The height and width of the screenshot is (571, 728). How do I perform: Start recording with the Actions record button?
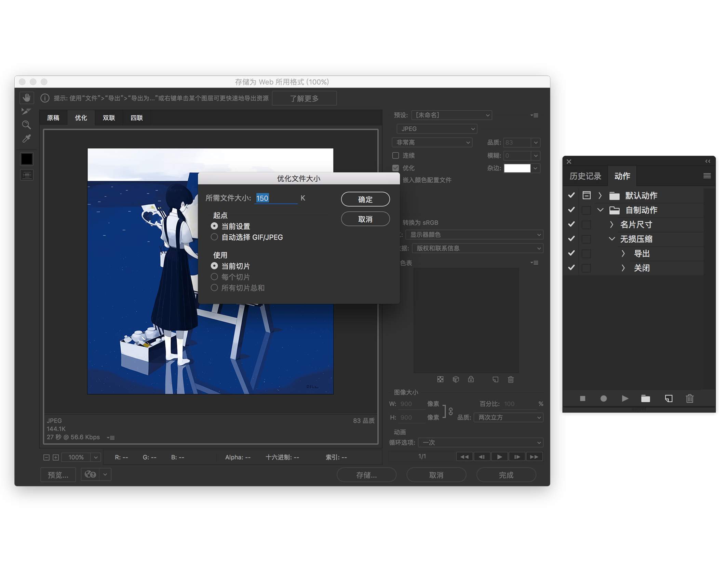pos(604,399)
